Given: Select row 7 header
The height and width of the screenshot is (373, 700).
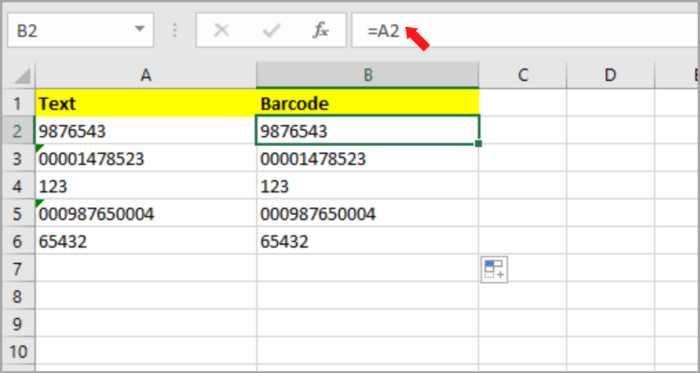Looking at the screenshot, I should (18, 268).
